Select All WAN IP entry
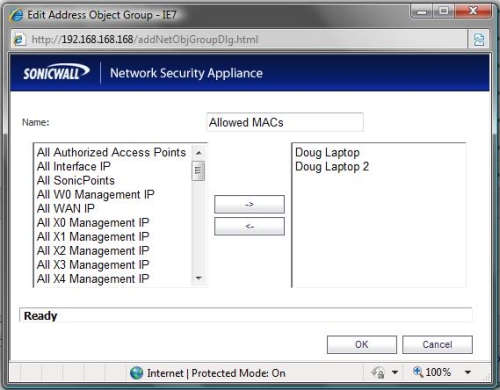 pyautogui.click(x=66, y=208)
